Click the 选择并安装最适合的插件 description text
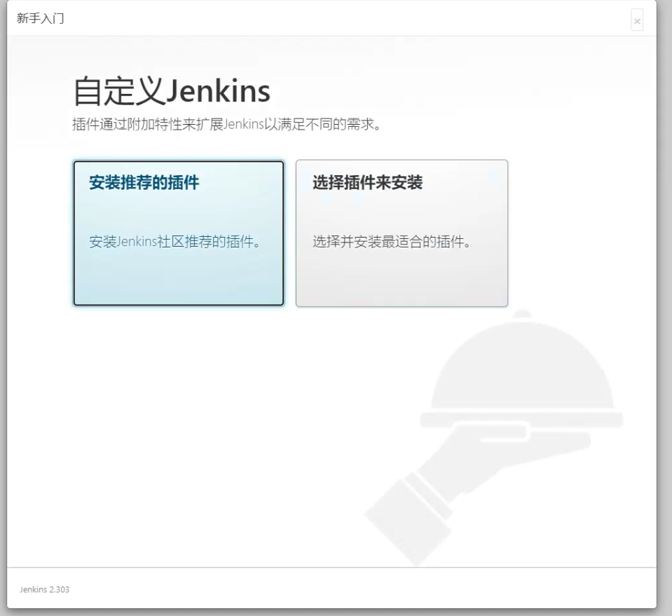The image size is (672, 616). click(390, 243)
